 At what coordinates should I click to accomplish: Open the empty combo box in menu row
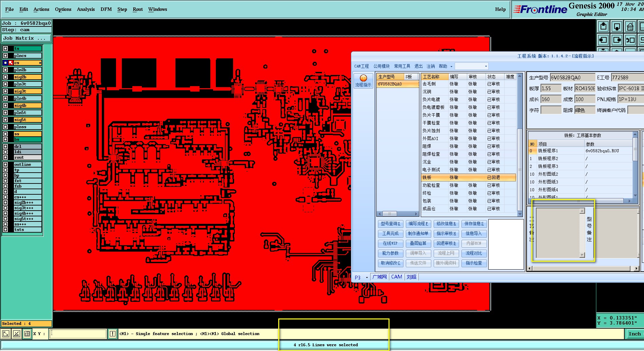(x=471, y=66)
